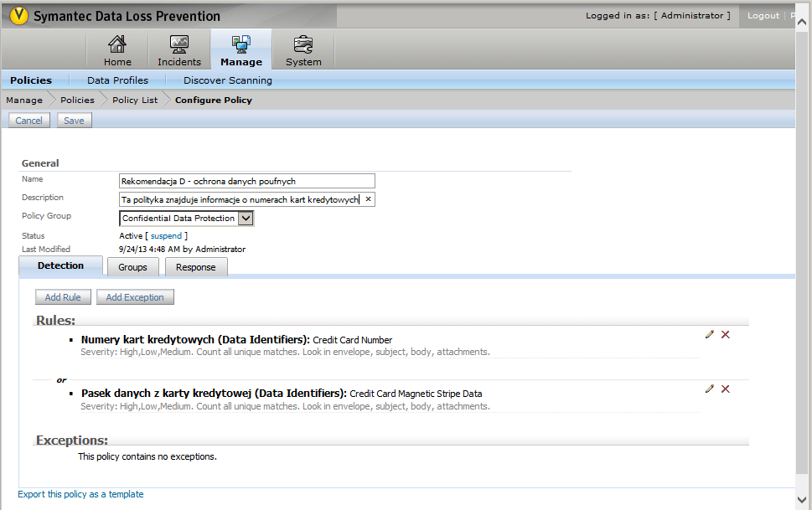
Task: Select the Manage section icon
Action: coord(241,44)
